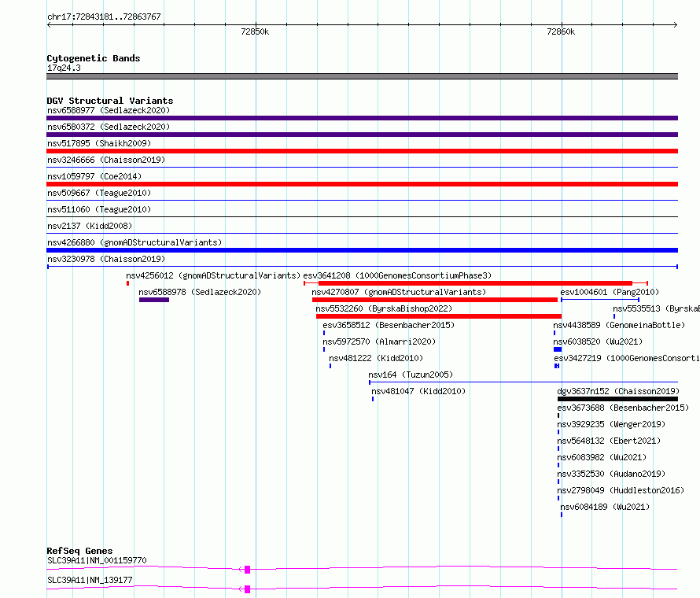The height and width of the screenshot is (598, 700).
Task: Click nsv1059797 (Coe2014) label
Action: coord(94,176)
